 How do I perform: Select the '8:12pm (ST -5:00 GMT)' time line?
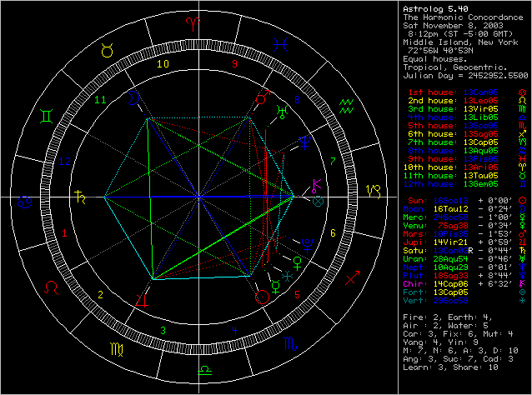tap(460, 34)
